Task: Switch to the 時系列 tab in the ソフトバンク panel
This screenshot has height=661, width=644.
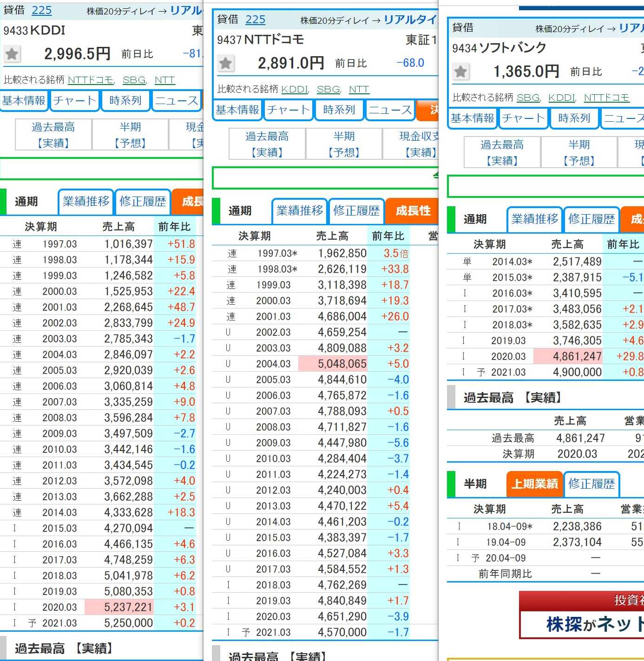Action: pos(574,118)
